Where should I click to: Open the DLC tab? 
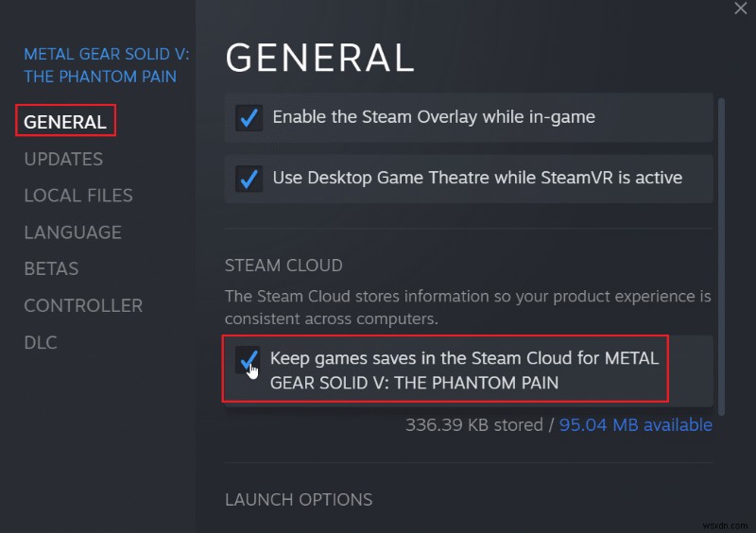42,343
